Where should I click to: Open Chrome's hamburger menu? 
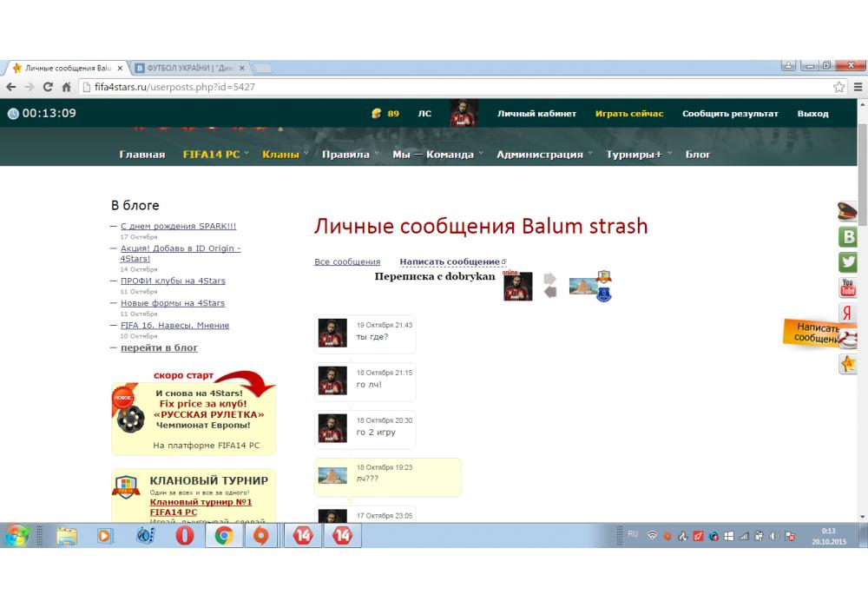pos(858,87)
